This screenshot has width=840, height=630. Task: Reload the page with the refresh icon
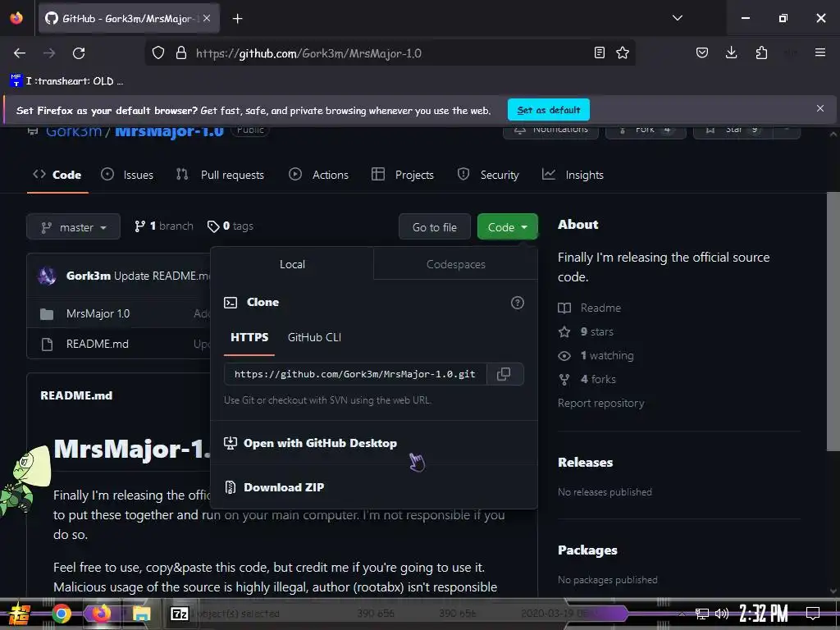pyautogui.click(x=79, y=53)
